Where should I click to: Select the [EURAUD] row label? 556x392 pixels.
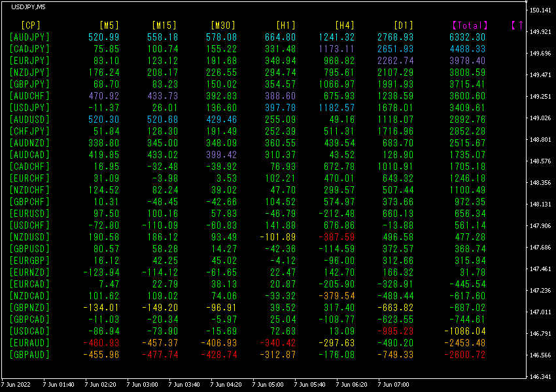[29, 343]
